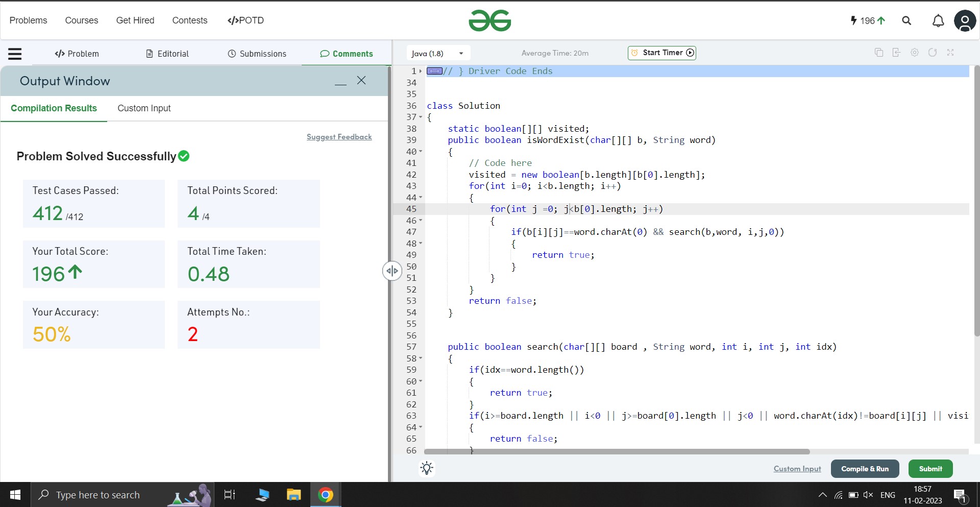
Task: Reset code with the refresh icon
Action: [x=933, y=53]
